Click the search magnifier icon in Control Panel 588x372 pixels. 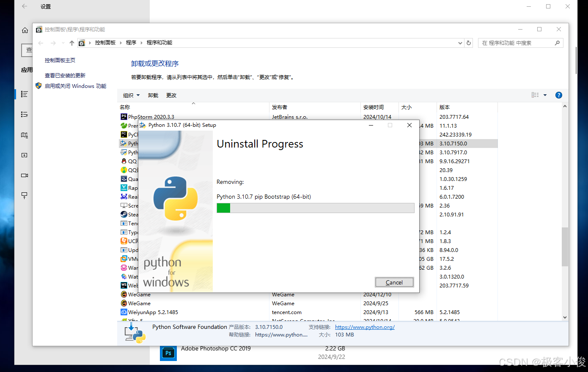[x=557, y=43]
